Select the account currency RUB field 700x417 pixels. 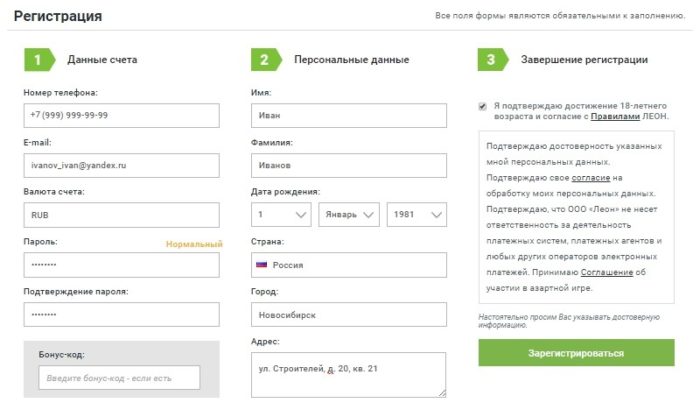(x=121, y=215)
